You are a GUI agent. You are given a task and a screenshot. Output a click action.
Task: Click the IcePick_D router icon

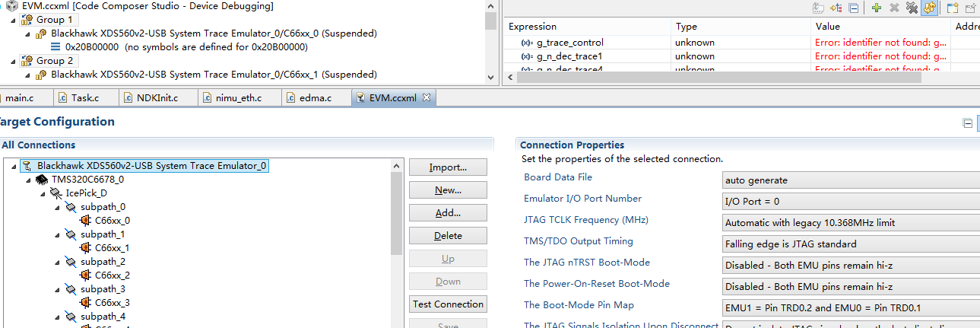click(x=56, y=193)
